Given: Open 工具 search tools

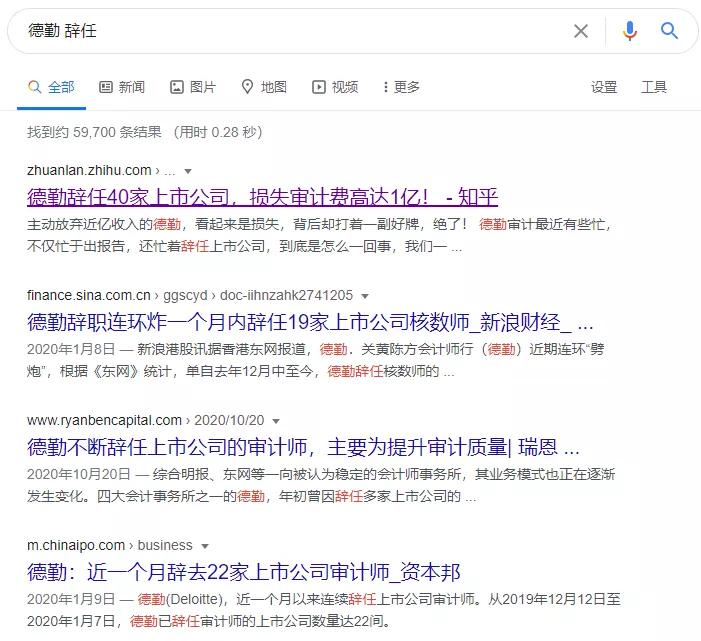Looking at the screenshot, I should click(654, 87).
